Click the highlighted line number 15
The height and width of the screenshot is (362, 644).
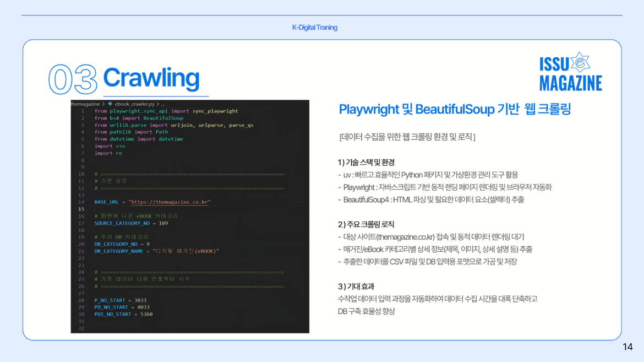coord(81,209)
